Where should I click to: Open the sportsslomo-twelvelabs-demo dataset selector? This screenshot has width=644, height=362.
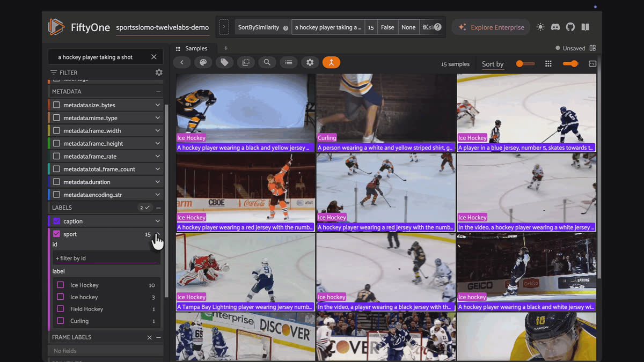click(x=163, y=27)
